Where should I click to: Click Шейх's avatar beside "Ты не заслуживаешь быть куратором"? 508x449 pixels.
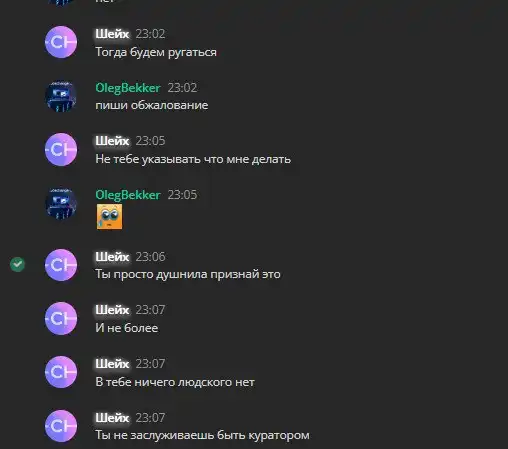tap(61, 426)
